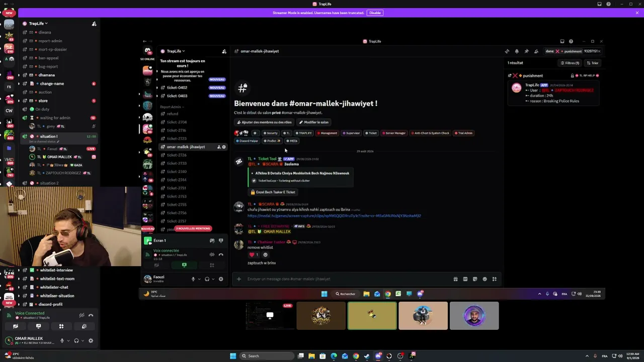Open input device options next to OMAR MALLEK mic
Screen dimensions: 644x362
(x=67, y=340)
